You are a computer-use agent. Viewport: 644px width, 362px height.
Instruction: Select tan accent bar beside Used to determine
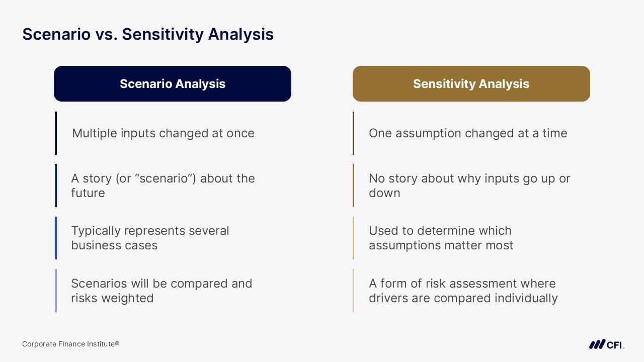(354, 238)
